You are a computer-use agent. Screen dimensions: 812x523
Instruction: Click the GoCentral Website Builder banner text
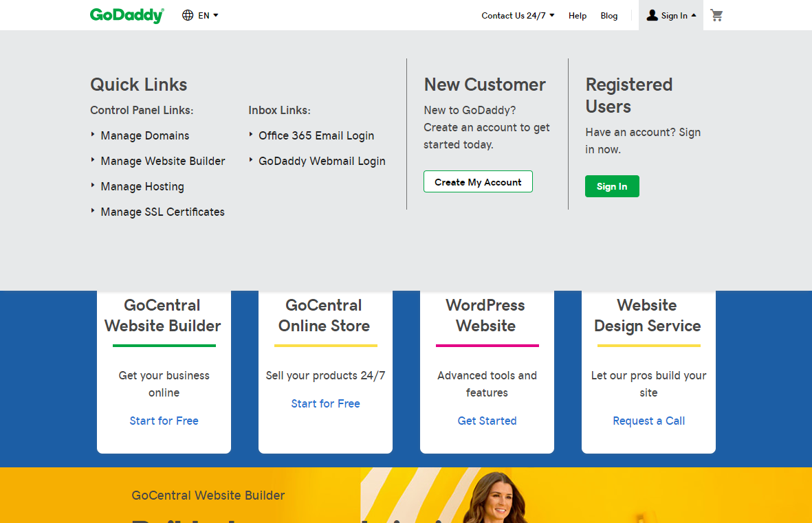point(208,496)
